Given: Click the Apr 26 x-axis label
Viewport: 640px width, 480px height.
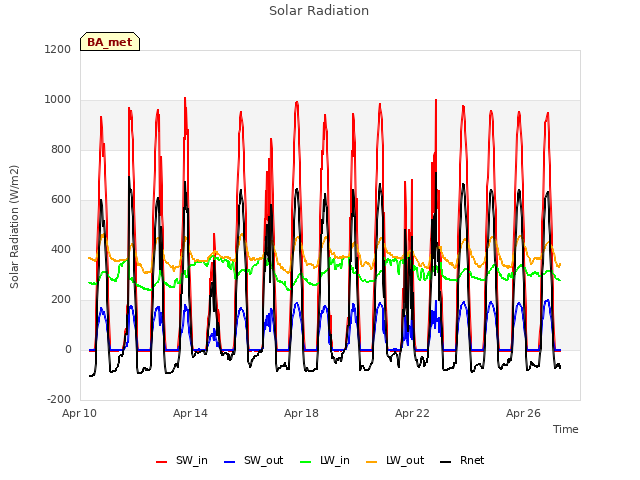Looking at the screenshot, I should pyautogui.click(x=523, y=413).
